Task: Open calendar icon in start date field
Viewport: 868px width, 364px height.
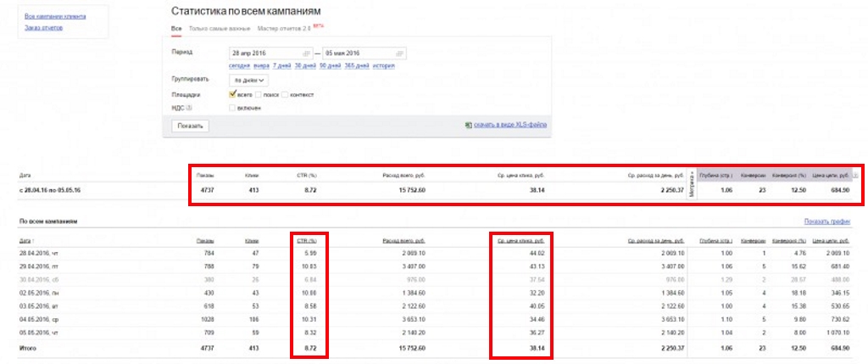Action: (306, 53)
